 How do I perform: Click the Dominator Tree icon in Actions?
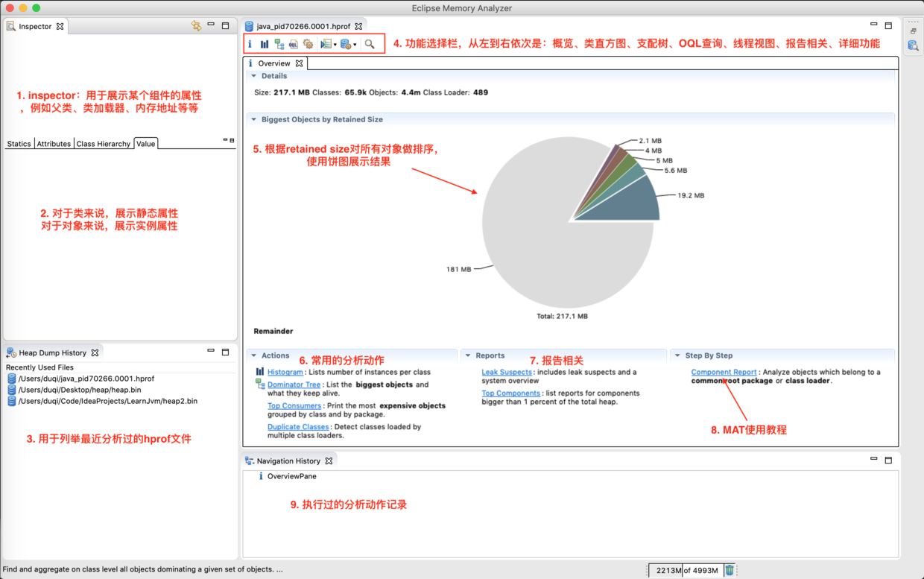point(260,384)
